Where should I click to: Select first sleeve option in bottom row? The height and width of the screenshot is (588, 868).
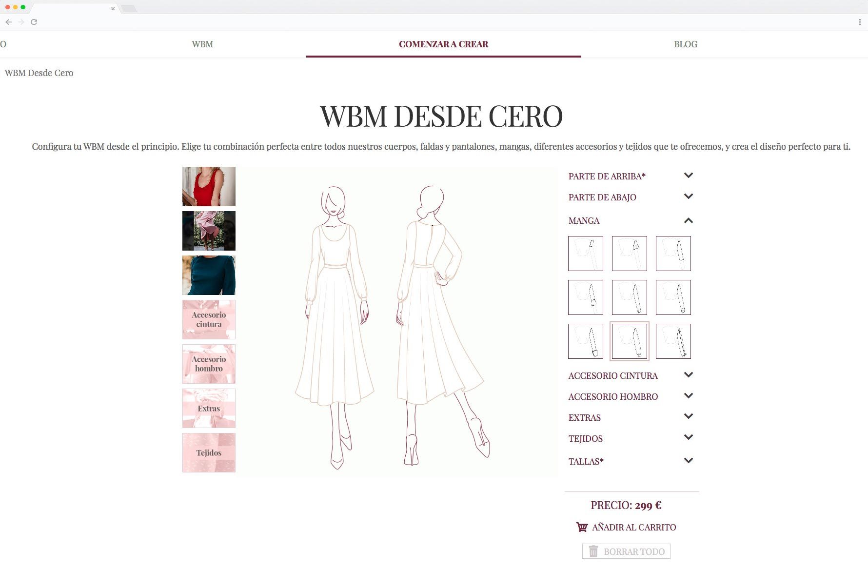click(x=586, y=341)
